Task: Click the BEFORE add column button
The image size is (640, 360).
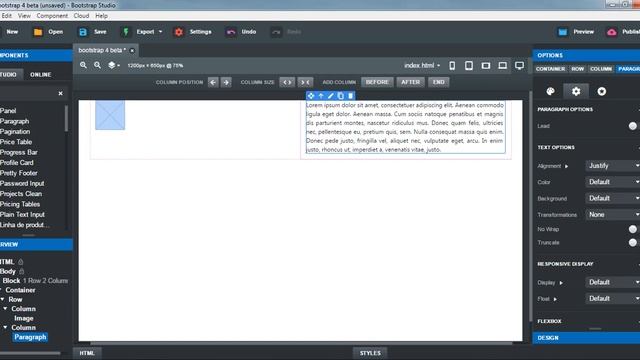Action: (x=377, y=82)
